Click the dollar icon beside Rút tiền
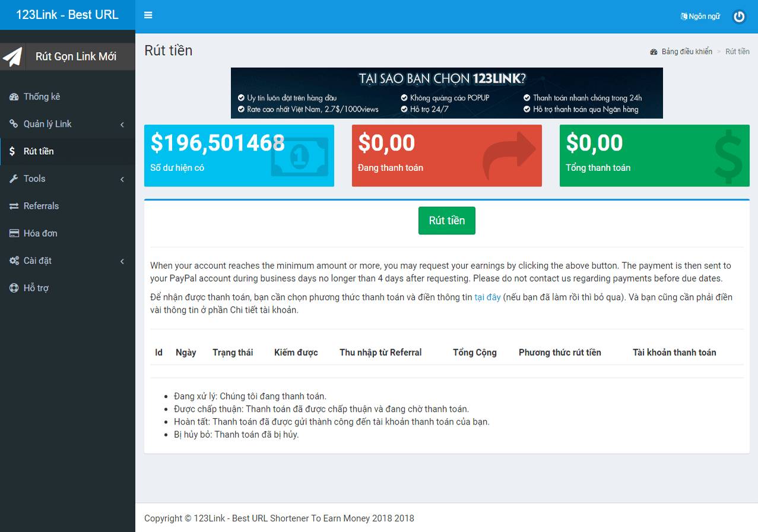758x532 pixels. tap(12, 151)
